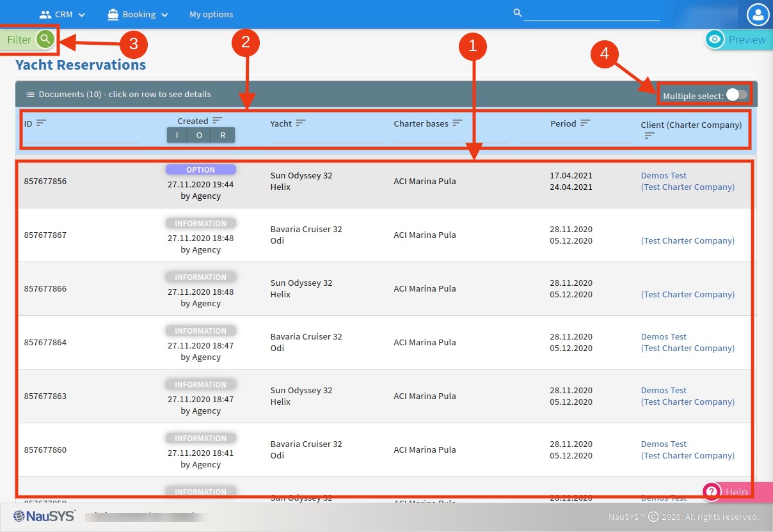Click the Preview eye icon
Screen dimensions: 773x532
click(715, 40)
